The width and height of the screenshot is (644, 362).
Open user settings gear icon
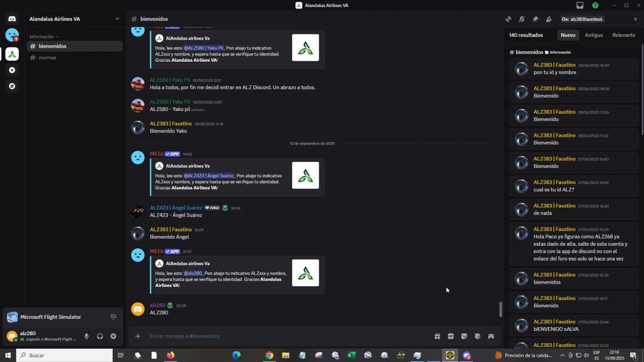113,336
